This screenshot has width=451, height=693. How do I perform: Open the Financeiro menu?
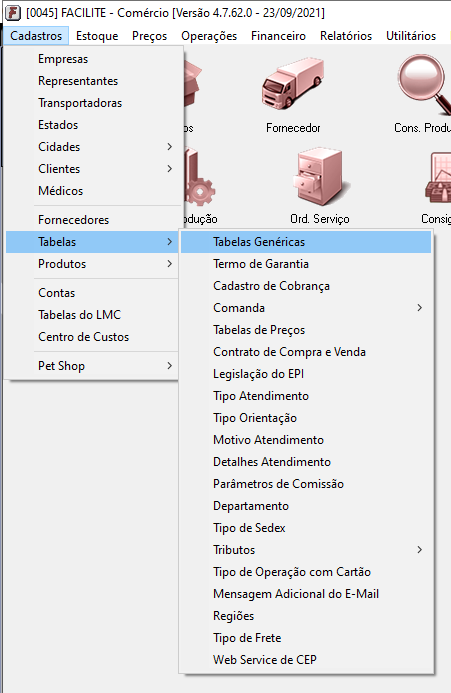click(x=278, y=36)
